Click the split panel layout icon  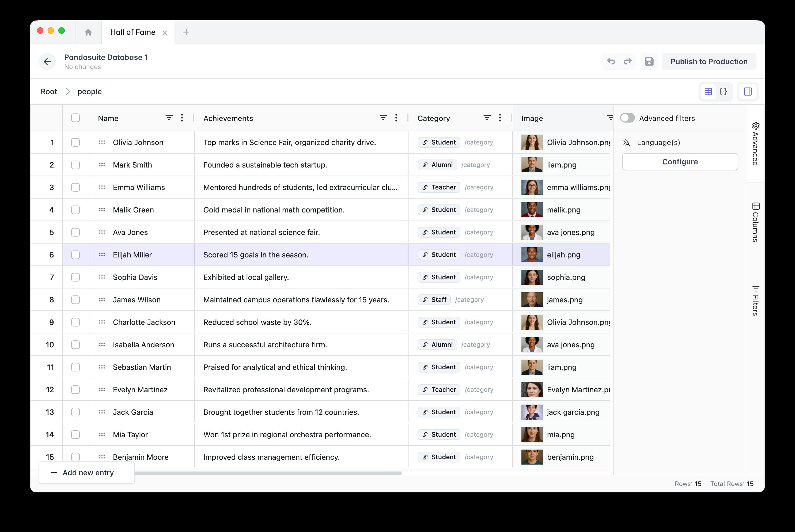pyautogui.click(x=748, y=91)
